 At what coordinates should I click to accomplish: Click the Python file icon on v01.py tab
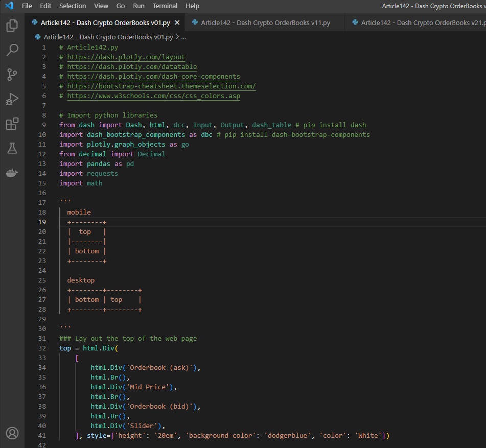[x=35, y=22]
